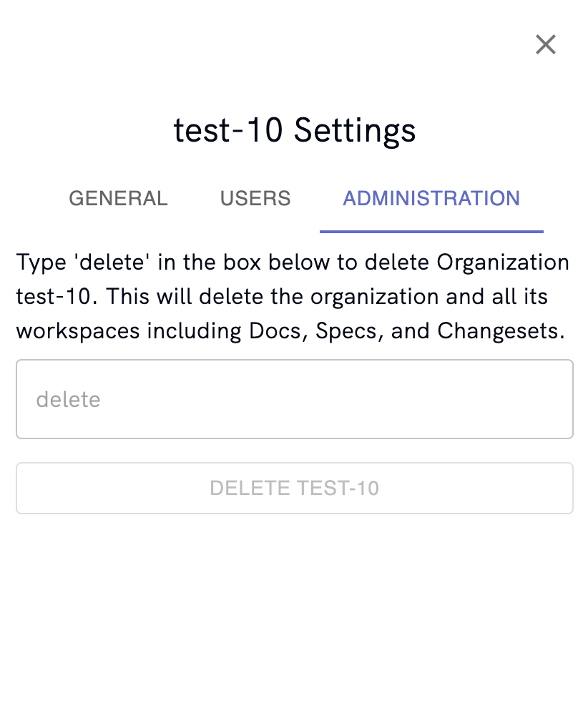Click the organization deletion warning text

[x=293, y=297]
